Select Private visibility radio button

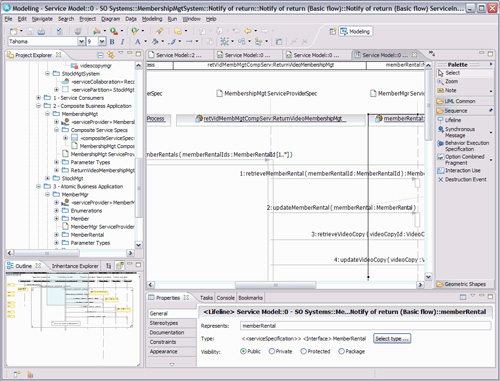point(272,351)
